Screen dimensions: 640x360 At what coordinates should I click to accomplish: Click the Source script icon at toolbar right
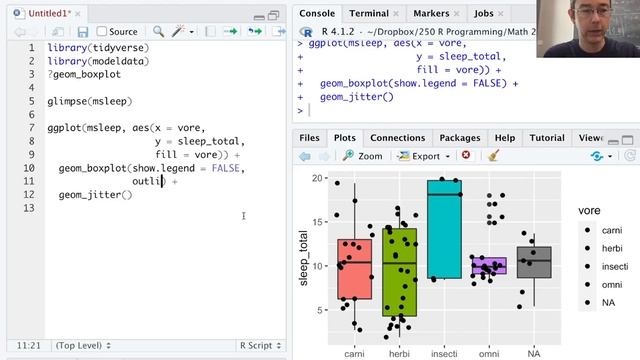[279, 31]
